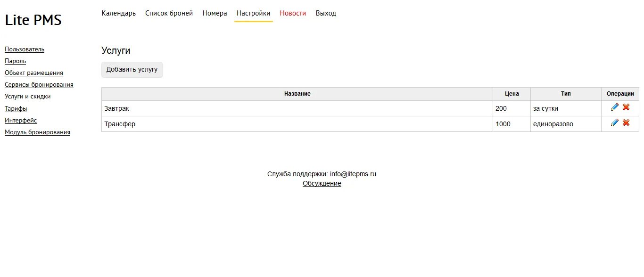This screenshot has width=644, height=277.
Task: Click the Тип column header
Action: 566,94
